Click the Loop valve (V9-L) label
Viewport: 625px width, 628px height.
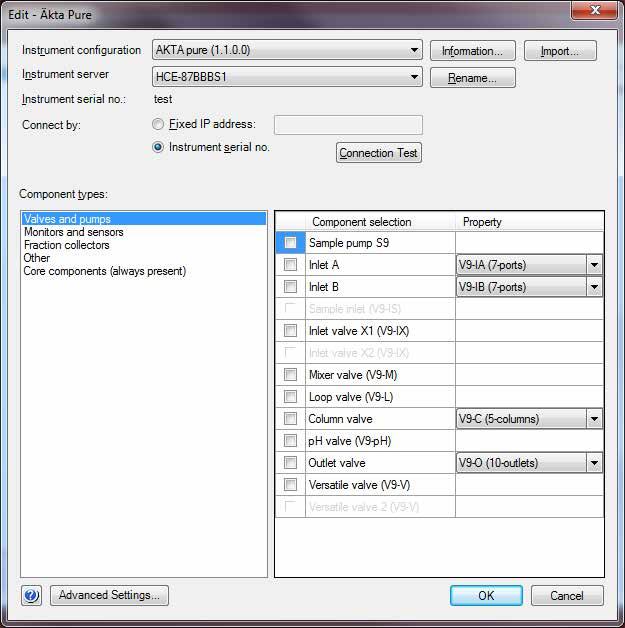click(351, 397)
